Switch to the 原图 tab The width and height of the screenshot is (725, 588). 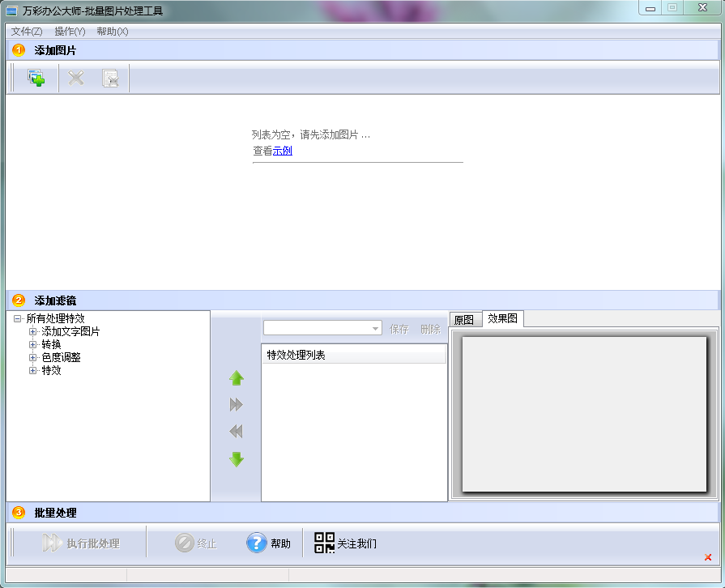pyautogui.click(x=464, y=320)
